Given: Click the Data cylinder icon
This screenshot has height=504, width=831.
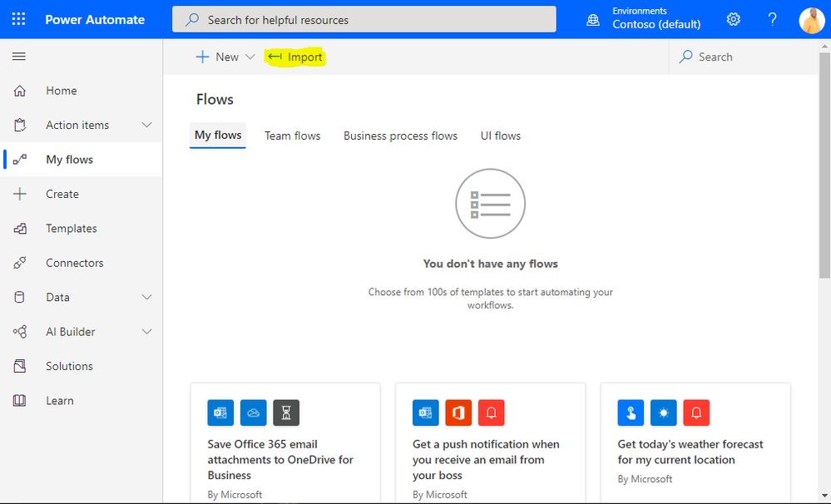Looking at the screenshot, I should pos(20,297).
